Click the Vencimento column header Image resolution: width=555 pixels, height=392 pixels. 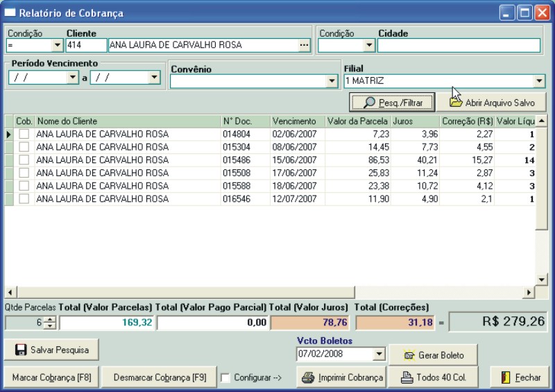298,121
